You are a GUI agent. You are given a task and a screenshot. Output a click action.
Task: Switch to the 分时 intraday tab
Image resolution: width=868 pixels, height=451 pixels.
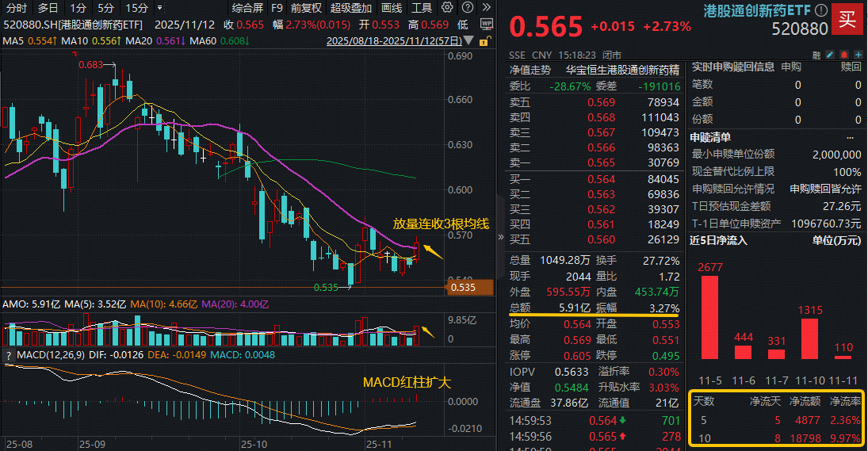16,8
